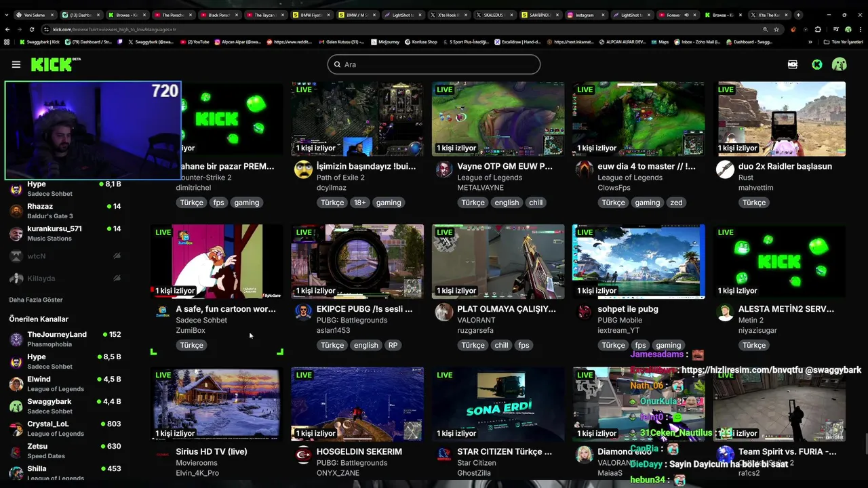Viewport: 868px width, 488px height.
Task: Open ONYX_ZANE channel avatar
Action: tap(303, 455)
